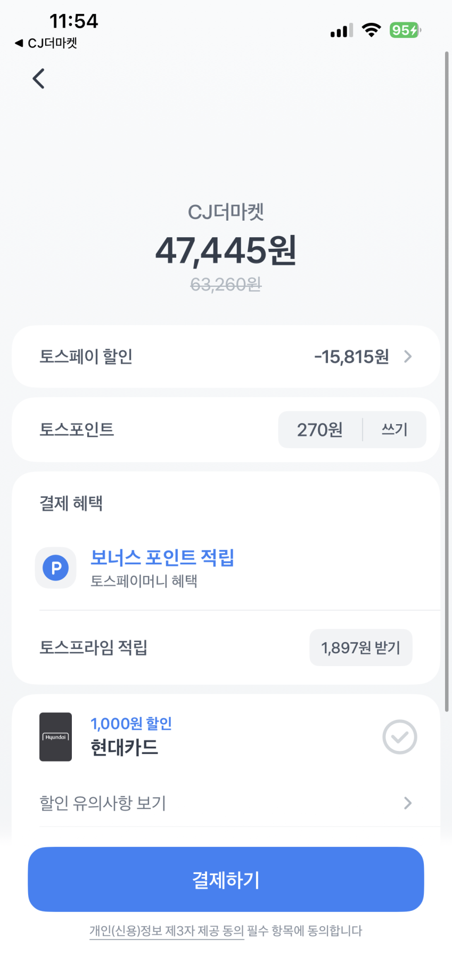Return to CJ더마켓 app breadcrumb

pos(46,43)
